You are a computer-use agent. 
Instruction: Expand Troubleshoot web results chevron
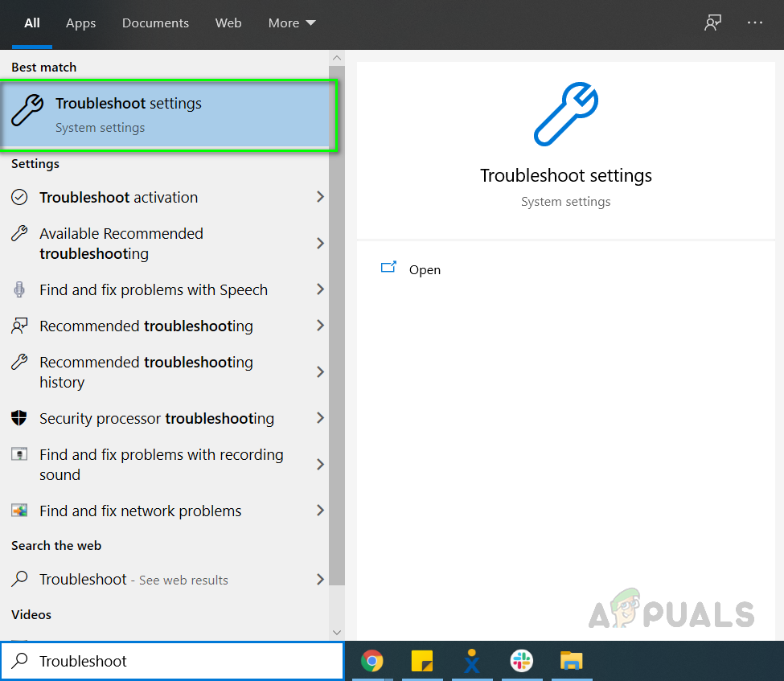[321, 580]
